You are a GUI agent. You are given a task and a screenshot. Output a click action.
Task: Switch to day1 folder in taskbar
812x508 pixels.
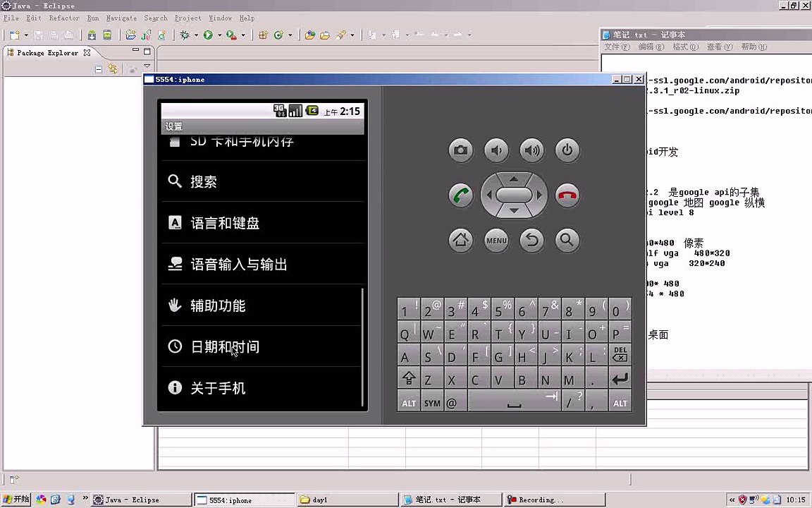pyautogui.click(x=347, y=500)
